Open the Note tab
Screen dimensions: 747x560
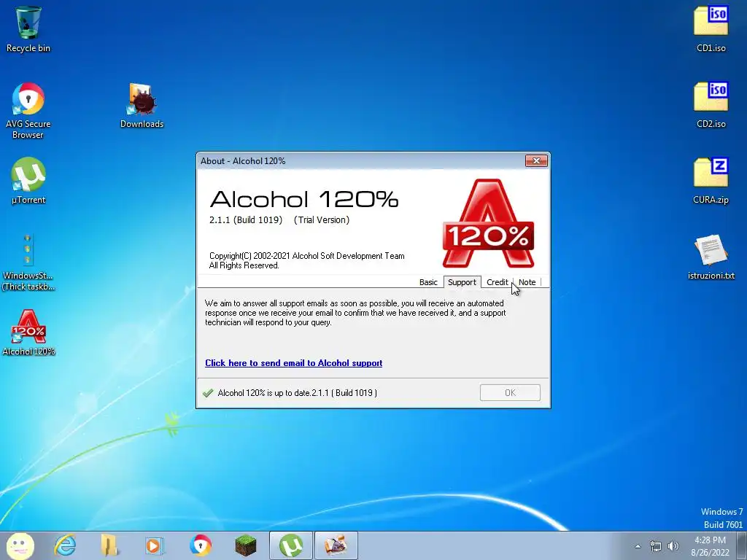[527, 282]
